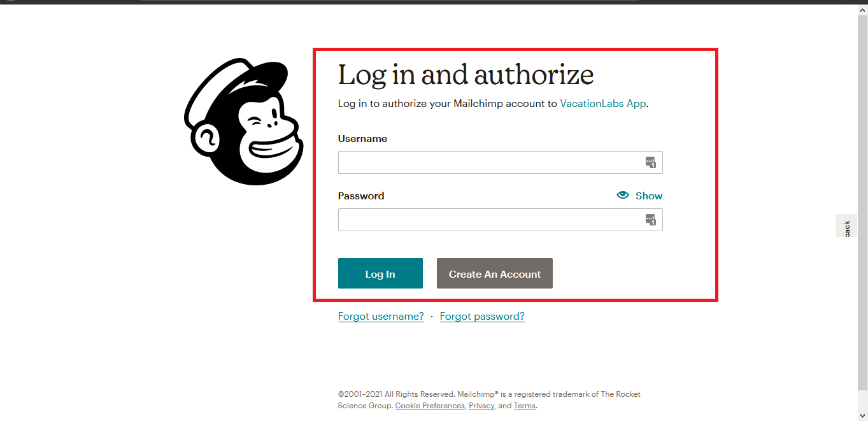Click the Username field label

pyautogui.click(x=362, y=138)
